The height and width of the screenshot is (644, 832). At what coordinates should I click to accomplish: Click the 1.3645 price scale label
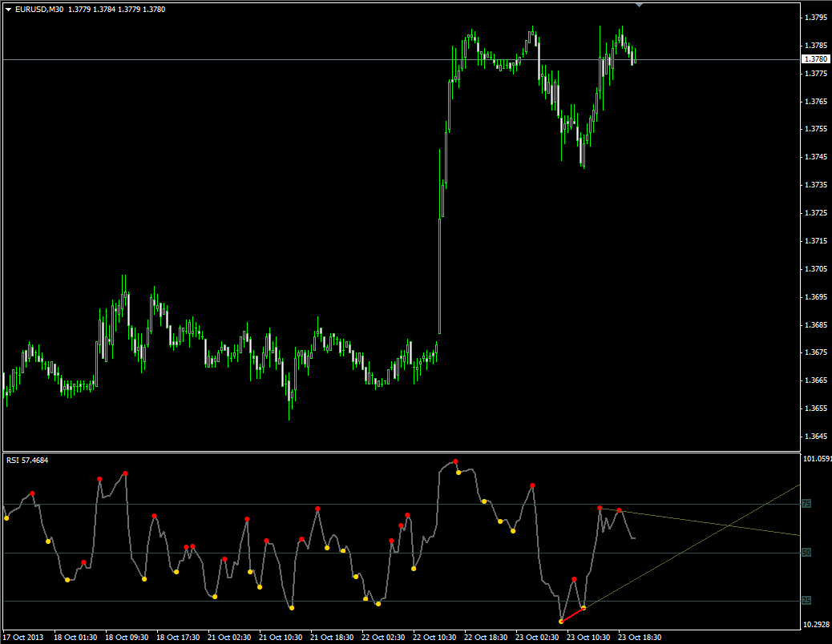815,437
